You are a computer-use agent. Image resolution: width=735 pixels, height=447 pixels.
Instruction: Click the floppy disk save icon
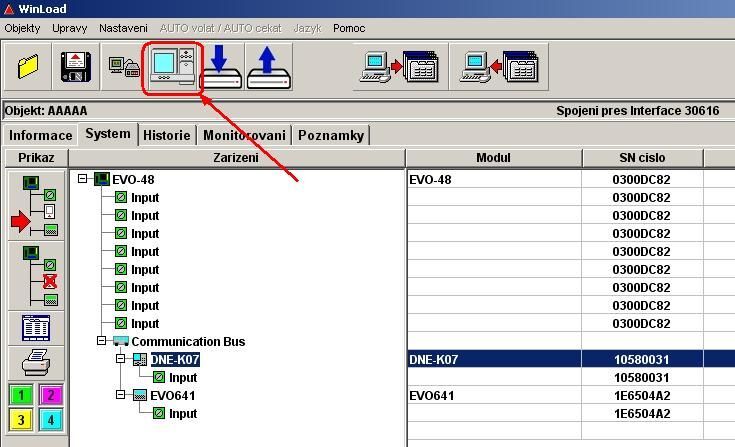[x=76, y=66]
